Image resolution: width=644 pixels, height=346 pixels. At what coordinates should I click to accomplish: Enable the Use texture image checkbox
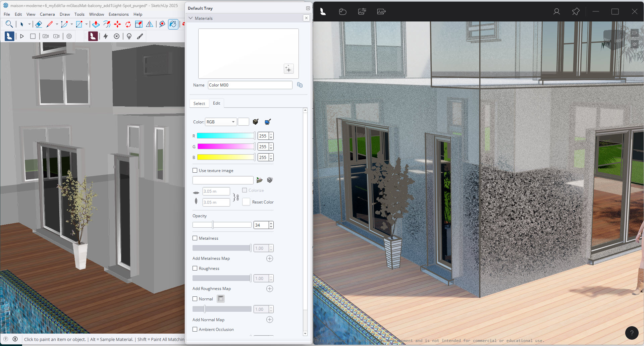point(195,170)
